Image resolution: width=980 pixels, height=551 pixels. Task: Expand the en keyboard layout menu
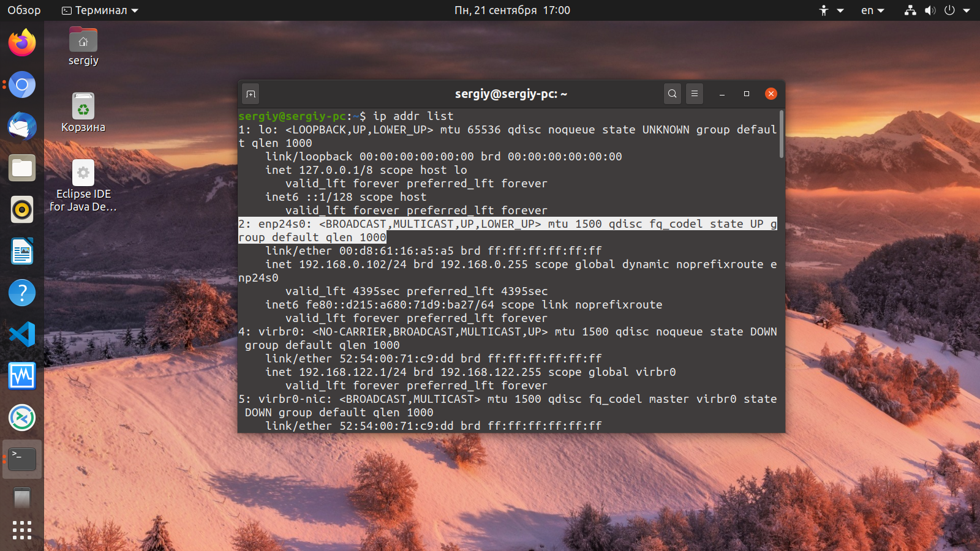pyautogui.click(x=872, y=10)
